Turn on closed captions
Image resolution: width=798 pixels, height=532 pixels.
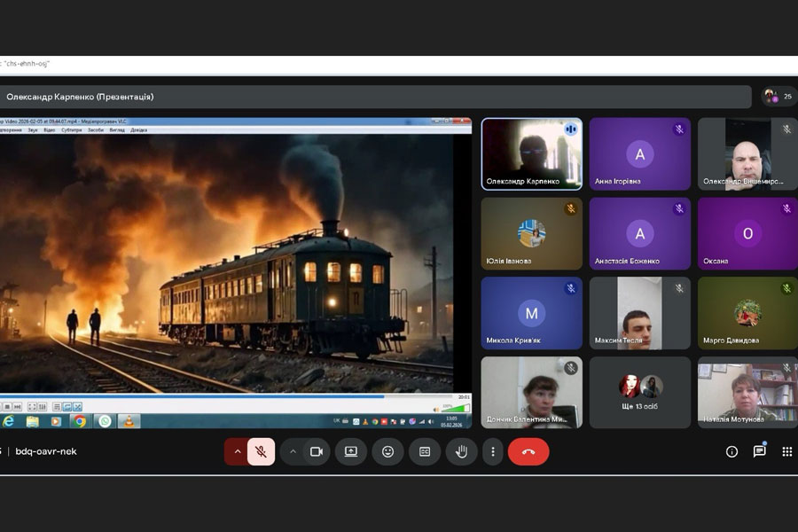[x=425, y=451]
